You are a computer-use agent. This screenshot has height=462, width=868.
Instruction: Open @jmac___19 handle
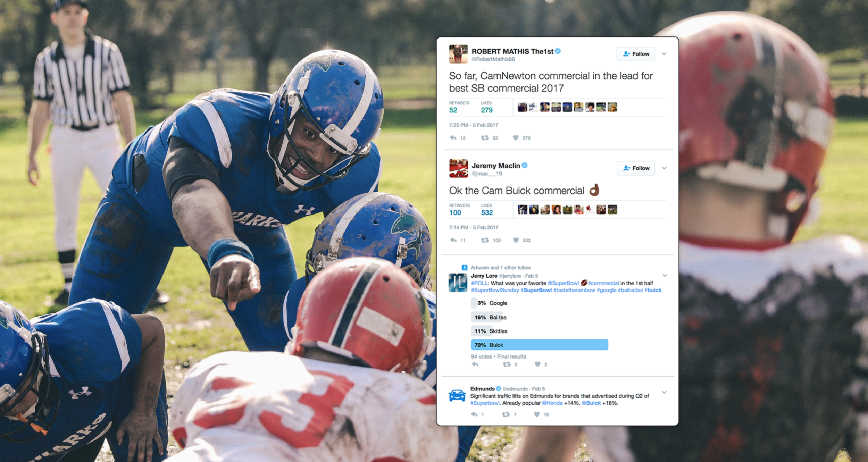coord(487,174)
